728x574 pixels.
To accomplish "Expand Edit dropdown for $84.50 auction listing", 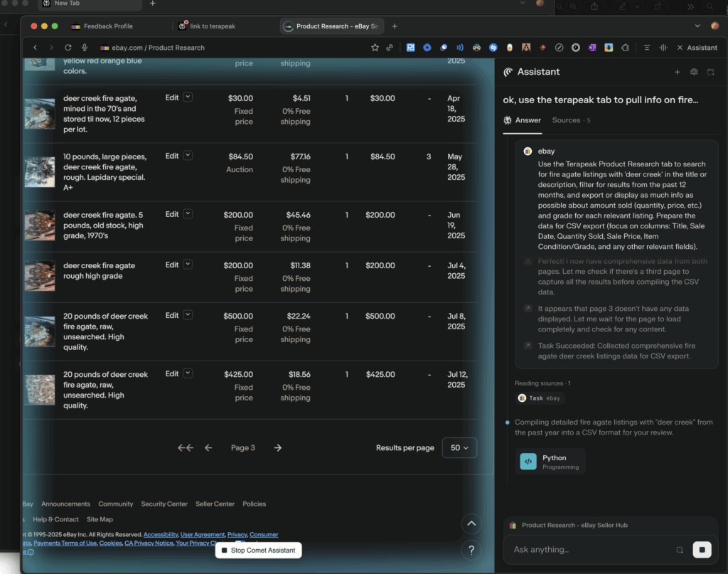I will pyautogui.click(x=188, y=156).
